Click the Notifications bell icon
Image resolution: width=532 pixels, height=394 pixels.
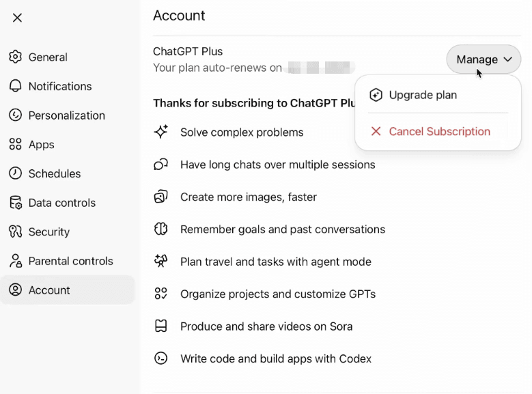click(15, 86)
